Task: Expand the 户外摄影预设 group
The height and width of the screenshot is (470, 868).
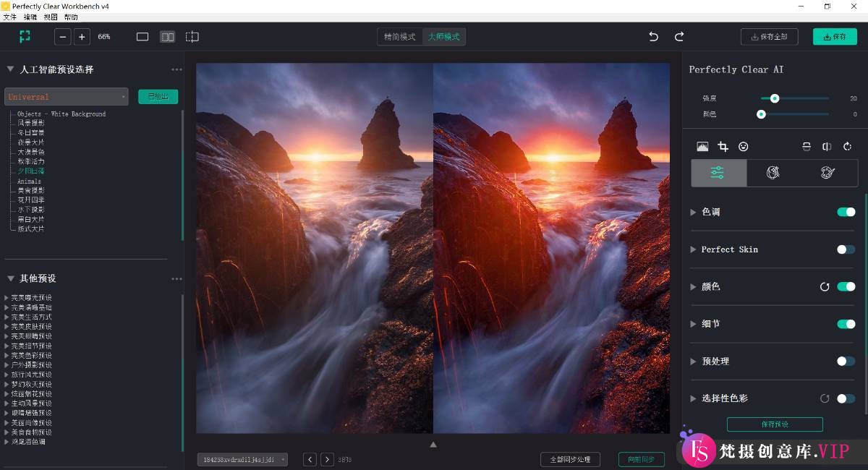Action: (7, 365)
